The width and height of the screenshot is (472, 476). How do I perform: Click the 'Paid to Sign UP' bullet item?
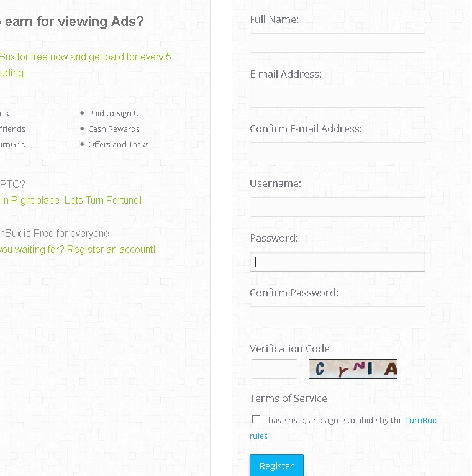point(116,113)
